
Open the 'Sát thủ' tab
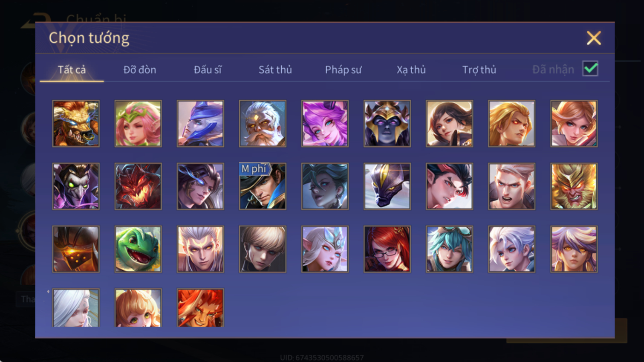click(x=275, y=70)
